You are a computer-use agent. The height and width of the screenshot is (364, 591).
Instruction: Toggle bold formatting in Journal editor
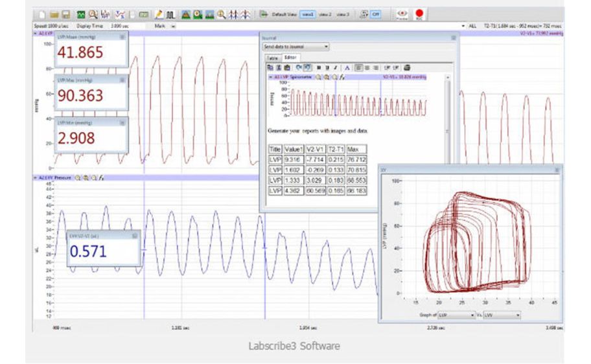(x=319, y=67)
